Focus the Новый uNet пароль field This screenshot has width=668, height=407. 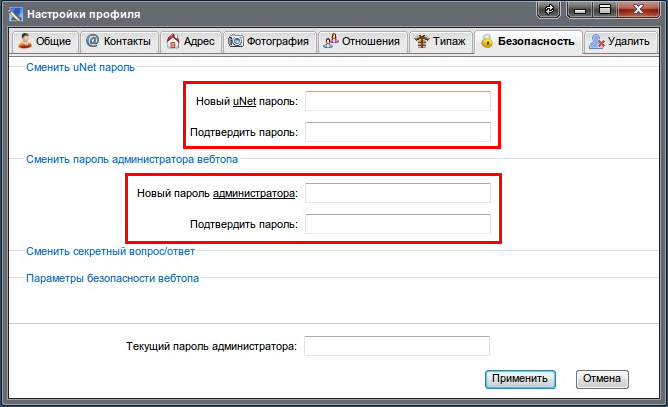pyautogui.click(x=397, y=101)
